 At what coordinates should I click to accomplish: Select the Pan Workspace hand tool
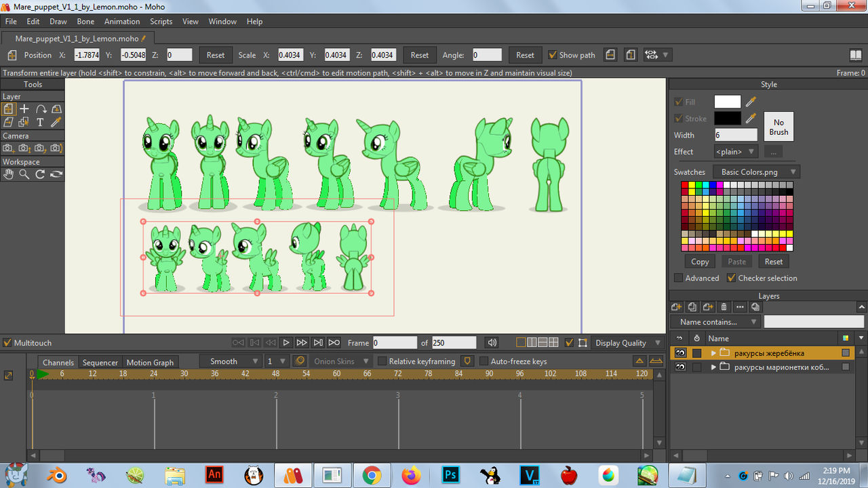click(x=8, y=174)
